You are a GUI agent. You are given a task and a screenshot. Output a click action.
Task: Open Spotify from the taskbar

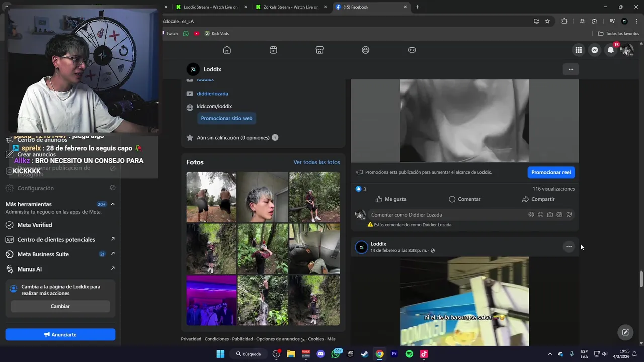[x=409, y=354]
